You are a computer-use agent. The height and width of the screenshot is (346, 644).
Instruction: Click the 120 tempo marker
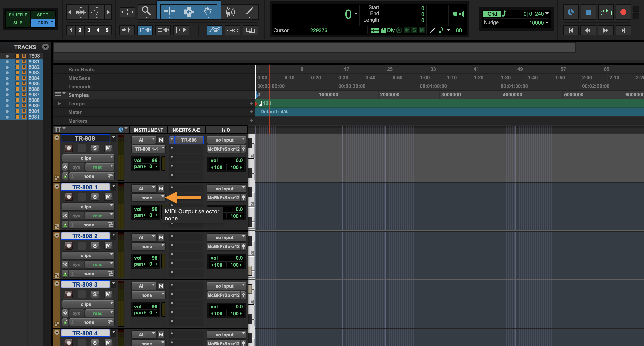pyautogui.click(x=265, y=103)
